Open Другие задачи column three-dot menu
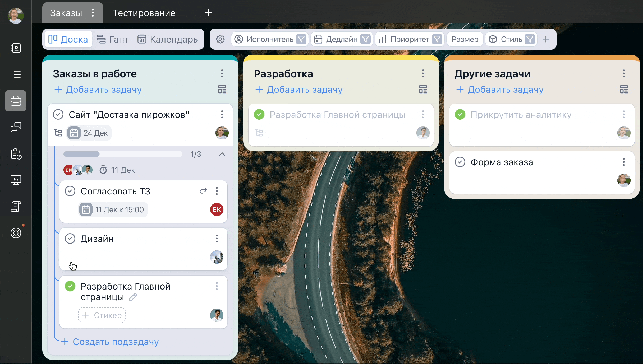The height and width of the screenshot is (364, 643). click(624, 73)
